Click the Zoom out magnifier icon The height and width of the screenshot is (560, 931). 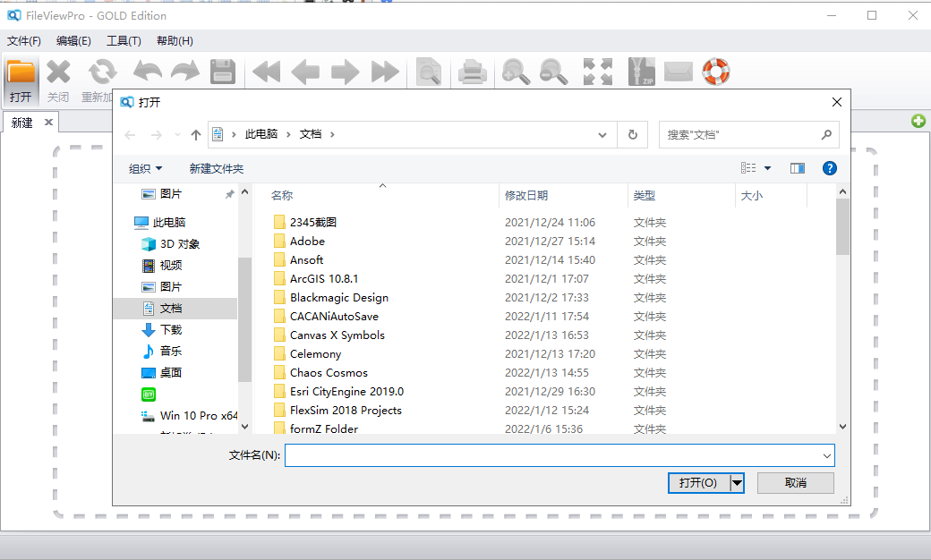click(553, 72)
